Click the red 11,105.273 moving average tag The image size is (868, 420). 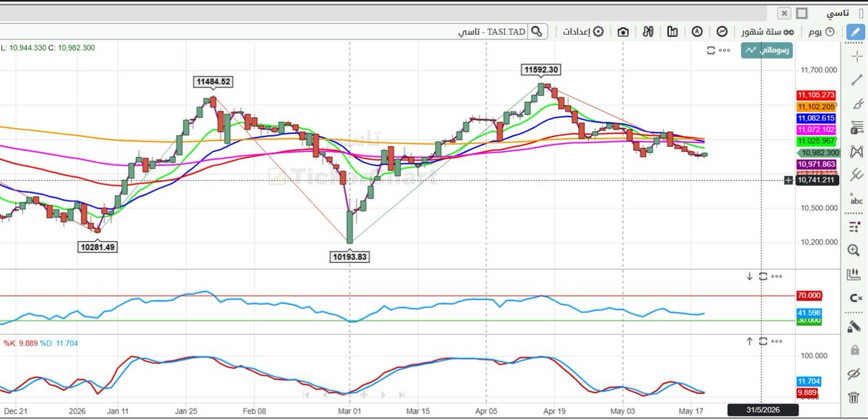coord(816,95)
